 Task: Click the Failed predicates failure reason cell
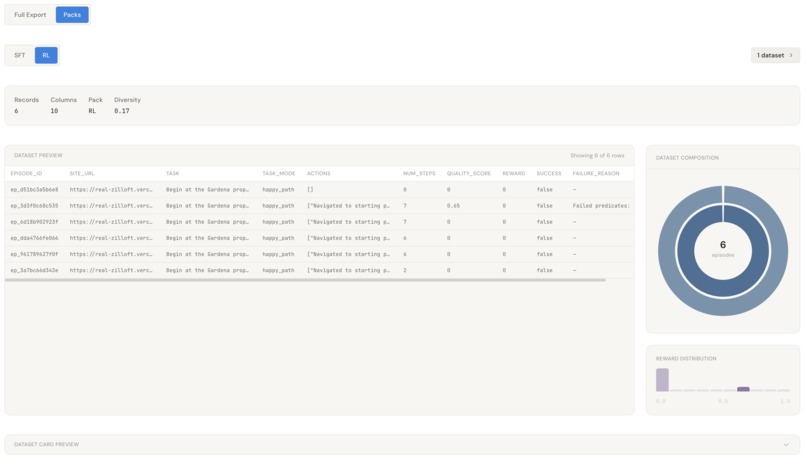pyautogui.click(x=601, y=206)
